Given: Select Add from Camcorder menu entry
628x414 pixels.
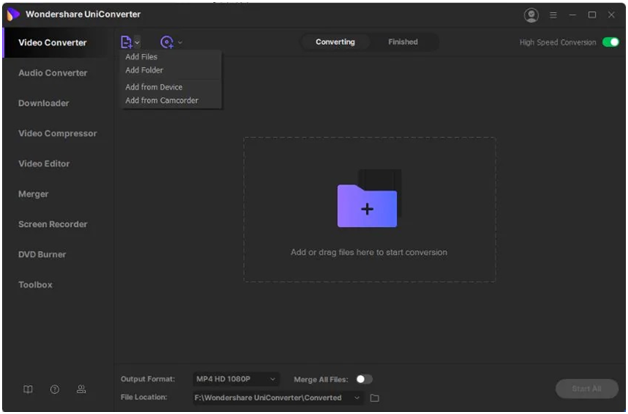Looking at the screenshot, I should pos(161,100).
